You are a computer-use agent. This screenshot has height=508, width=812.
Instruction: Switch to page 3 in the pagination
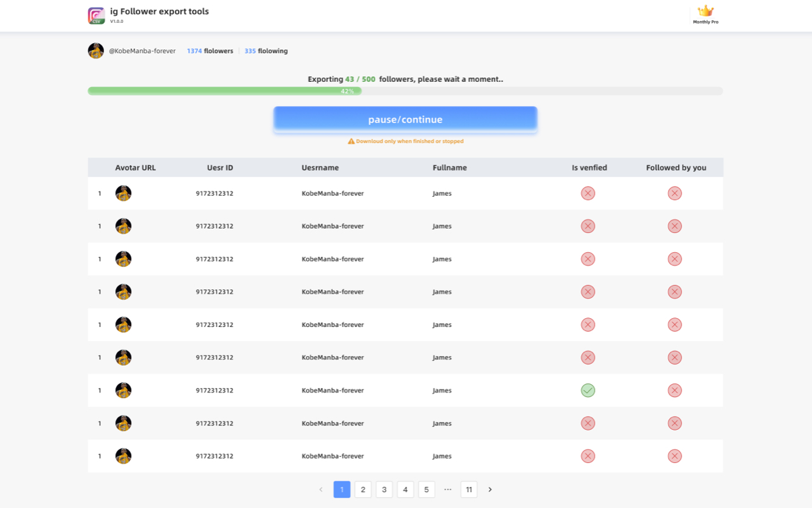(x=384, y=489)
